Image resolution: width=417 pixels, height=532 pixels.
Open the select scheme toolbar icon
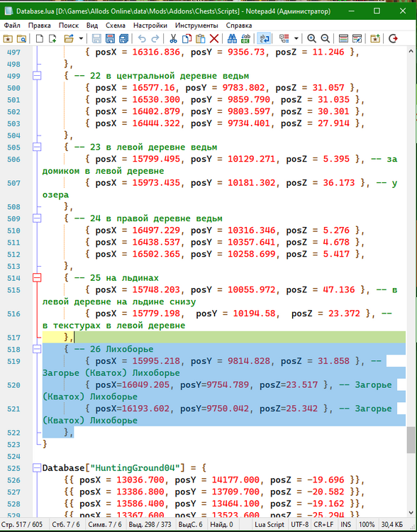[343, 39]
